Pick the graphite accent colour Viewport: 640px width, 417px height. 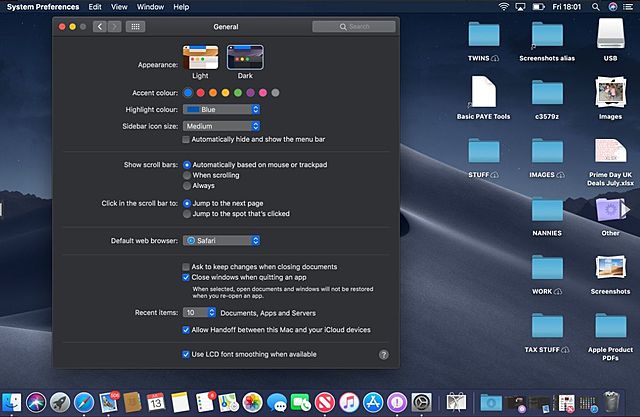(x=276, y=93)
